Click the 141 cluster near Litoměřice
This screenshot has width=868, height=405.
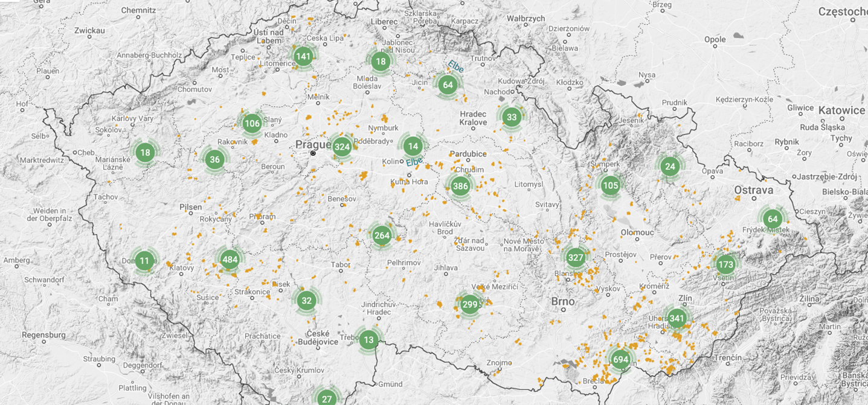(x=303, y=55)
